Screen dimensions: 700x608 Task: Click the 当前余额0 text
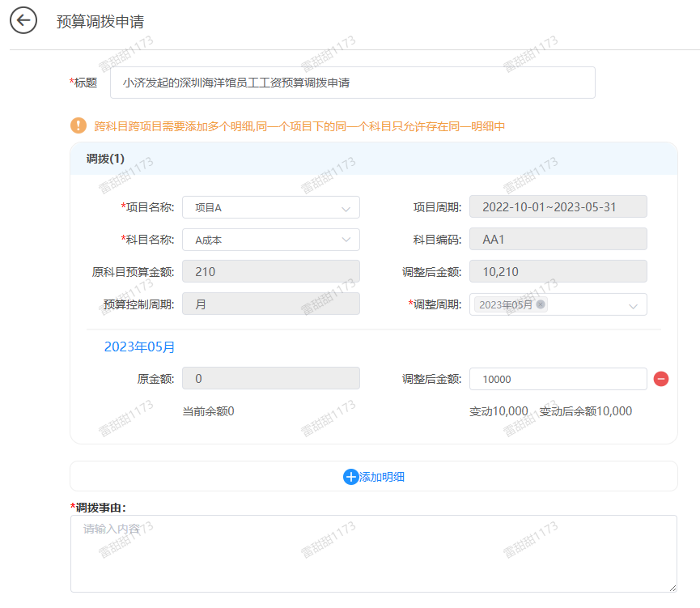(x=209, y=411)
